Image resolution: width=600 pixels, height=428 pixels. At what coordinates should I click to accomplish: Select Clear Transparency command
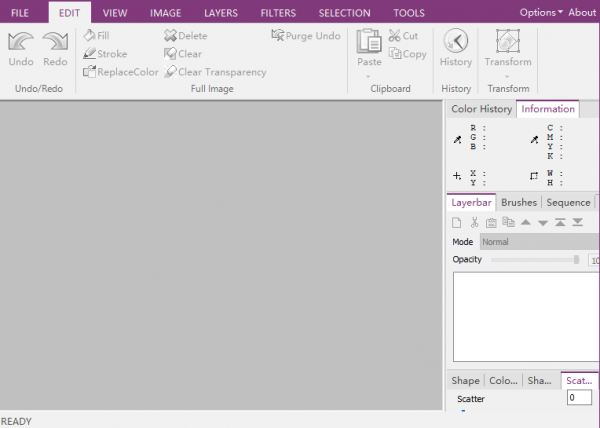215,72
